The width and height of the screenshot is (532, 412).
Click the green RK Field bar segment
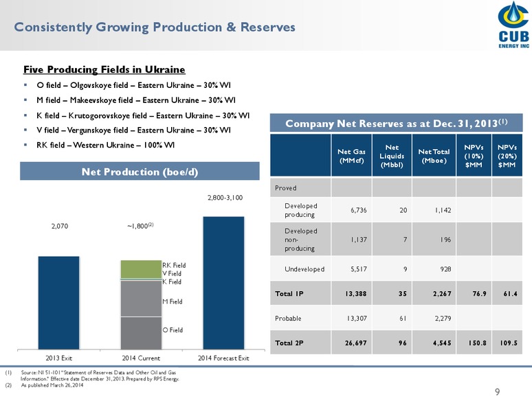click(141, 269)
